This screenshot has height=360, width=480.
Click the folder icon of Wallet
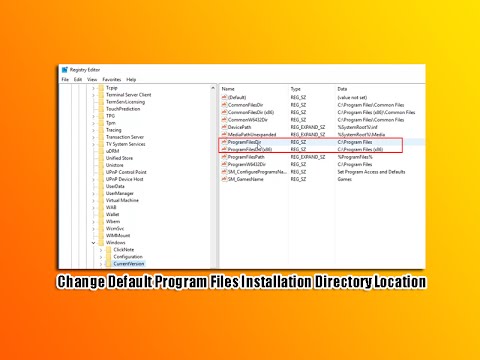101,214
